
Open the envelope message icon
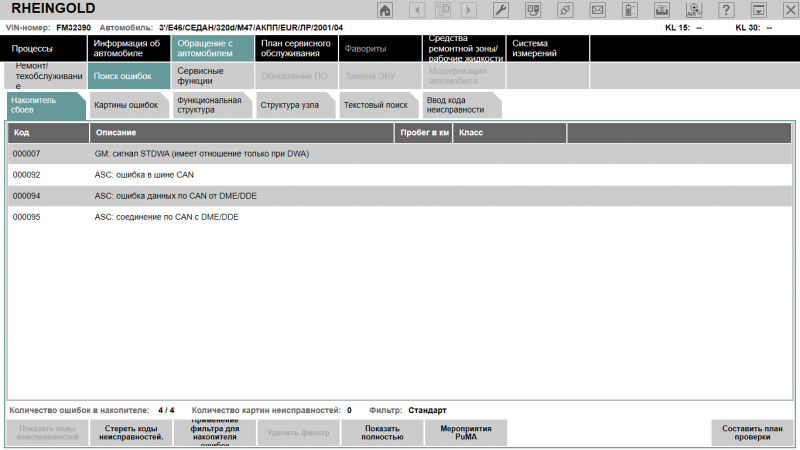(597, 10)
